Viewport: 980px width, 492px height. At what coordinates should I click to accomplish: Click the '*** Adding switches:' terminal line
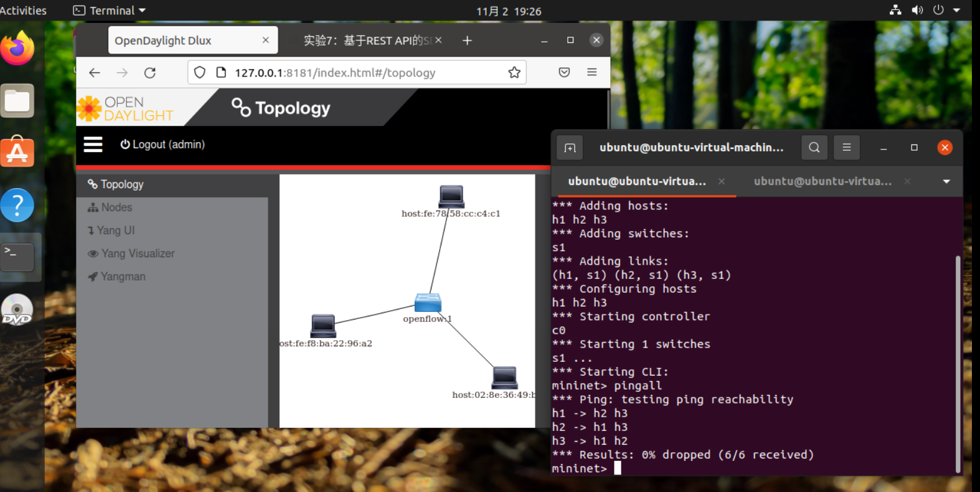pyautogui.click(x=621, y=234)
